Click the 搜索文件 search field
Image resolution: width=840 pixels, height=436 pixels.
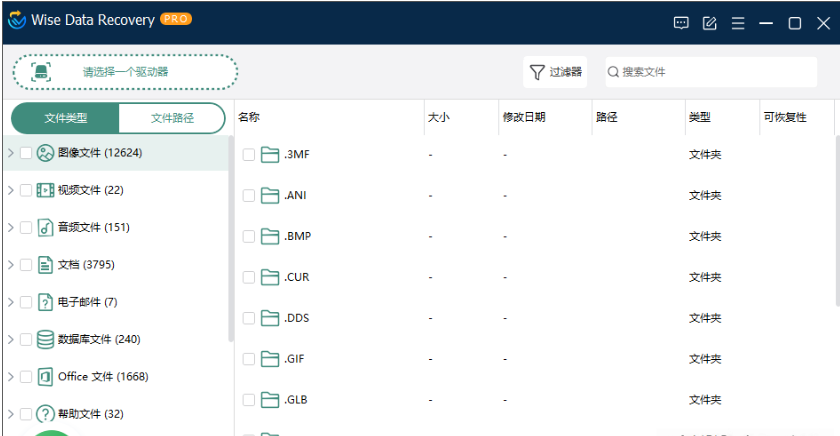(x=720, y=72)
